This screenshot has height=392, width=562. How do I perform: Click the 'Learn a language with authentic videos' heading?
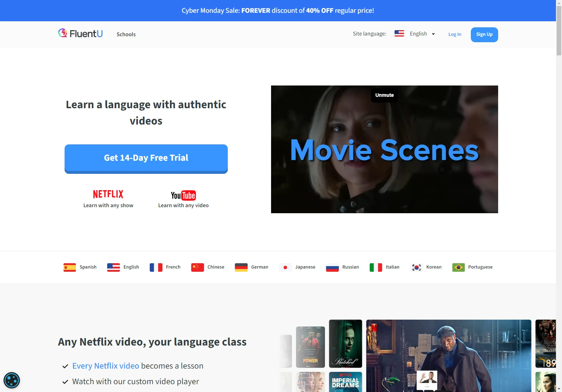pos(146,112)
